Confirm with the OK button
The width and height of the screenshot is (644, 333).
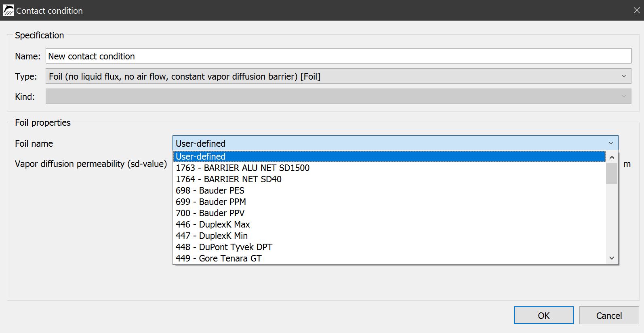tap(543, 315)
